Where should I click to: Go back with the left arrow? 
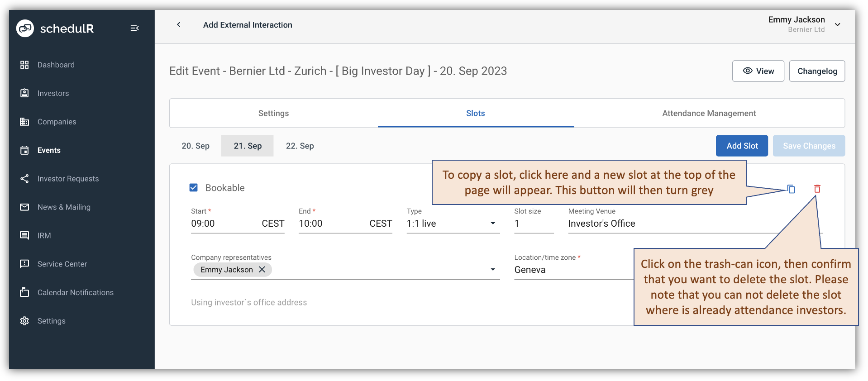tap(179, 24)
